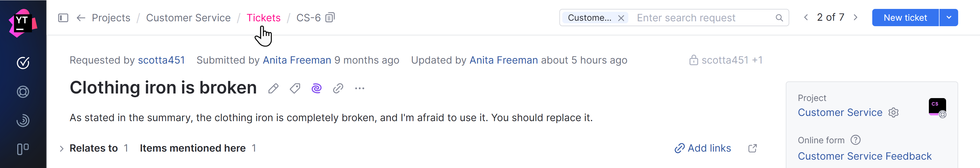Open the AI assistant swirl icon

(317, 89)
